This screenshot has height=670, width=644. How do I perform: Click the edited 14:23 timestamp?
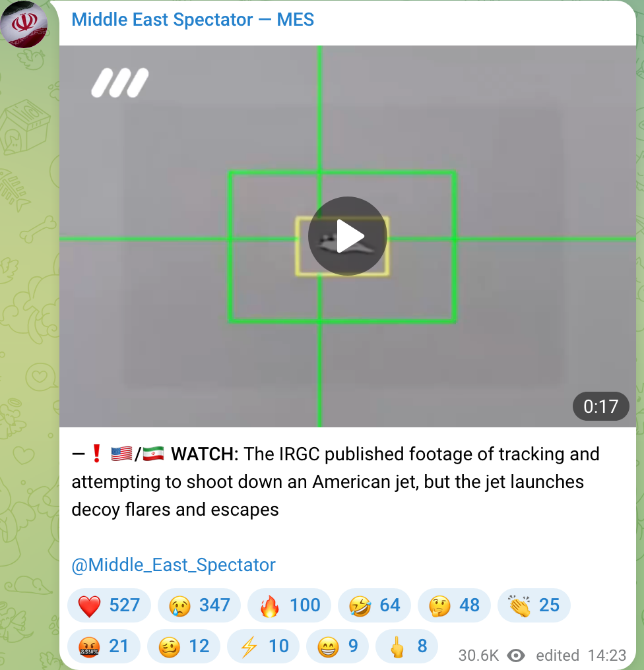click(x=581, y=655)
